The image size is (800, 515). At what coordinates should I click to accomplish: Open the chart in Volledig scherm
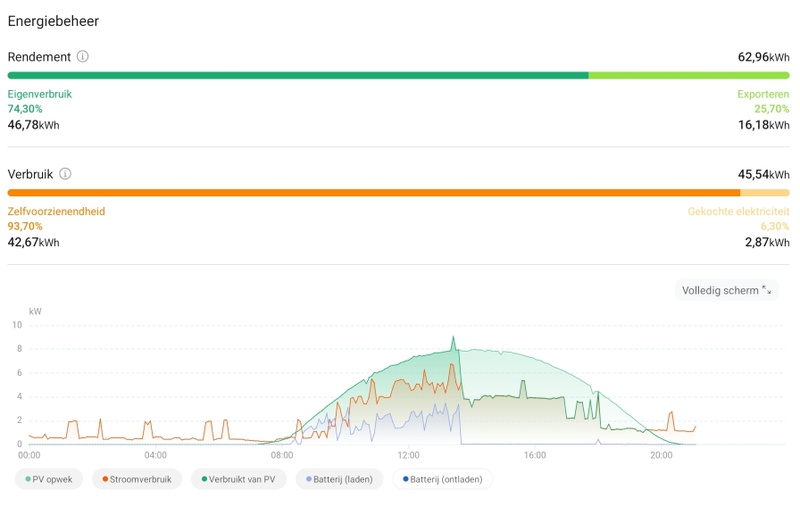726,291
